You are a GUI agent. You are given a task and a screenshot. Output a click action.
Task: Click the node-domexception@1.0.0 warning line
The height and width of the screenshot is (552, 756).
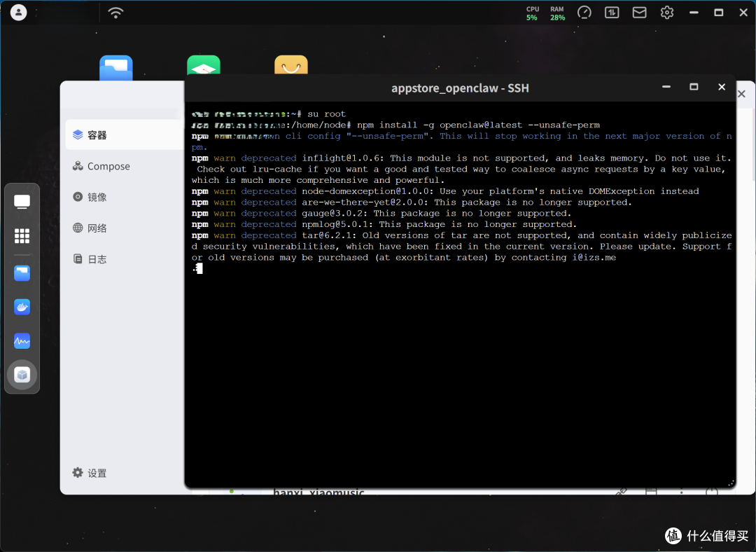[x=445, y=191]
